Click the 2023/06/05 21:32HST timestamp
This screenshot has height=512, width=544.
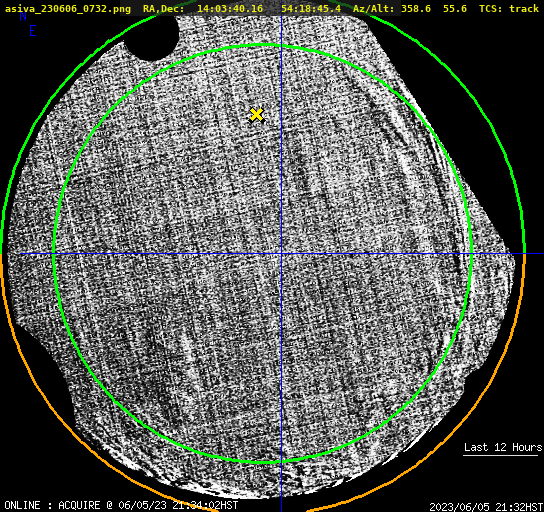[486, 507]
